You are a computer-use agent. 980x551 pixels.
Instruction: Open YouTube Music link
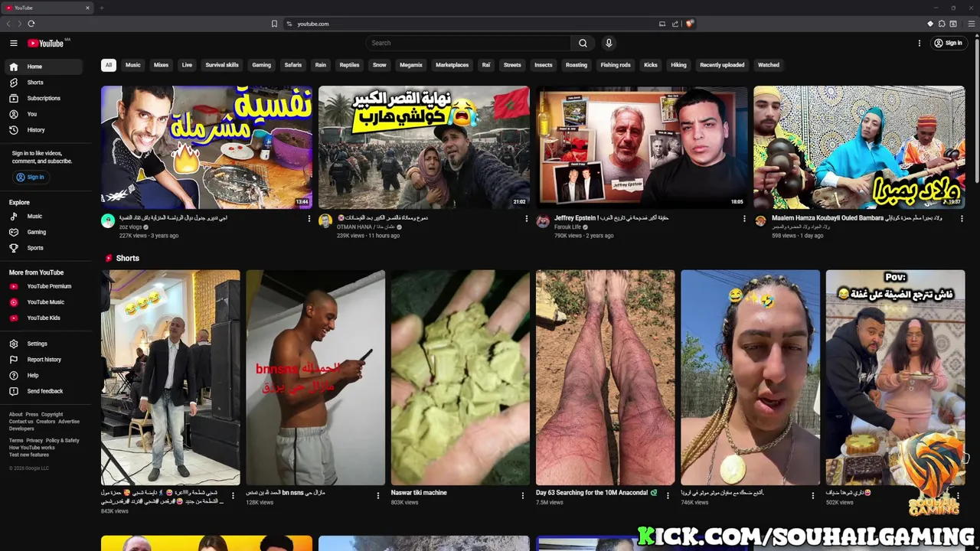click(x=43, y=302)
